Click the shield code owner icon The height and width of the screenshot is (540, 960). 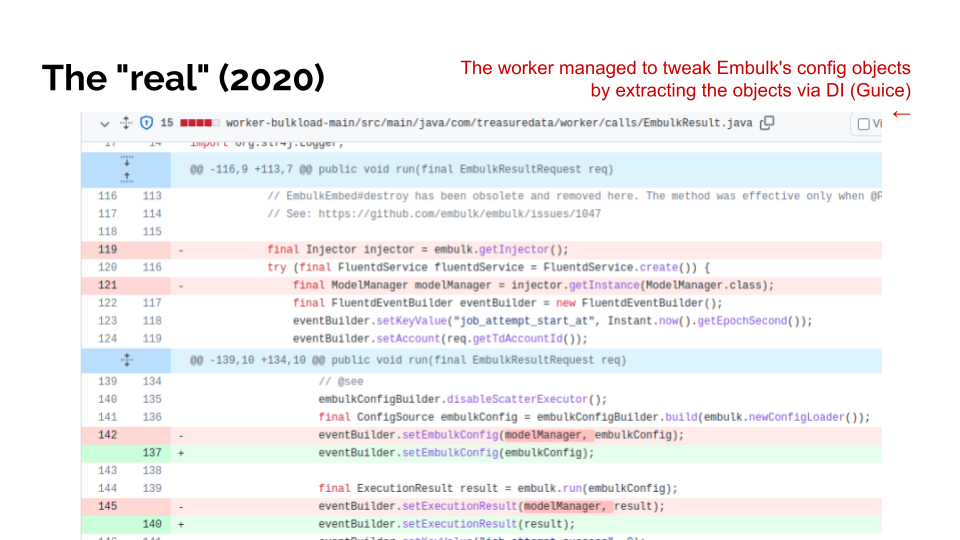click(146, 123)
